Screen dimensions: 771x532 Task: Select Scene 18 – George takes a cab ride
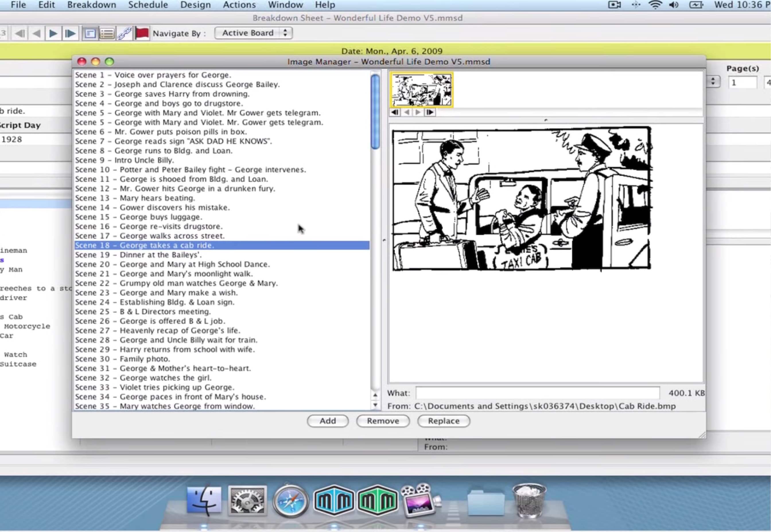(221, 245)
